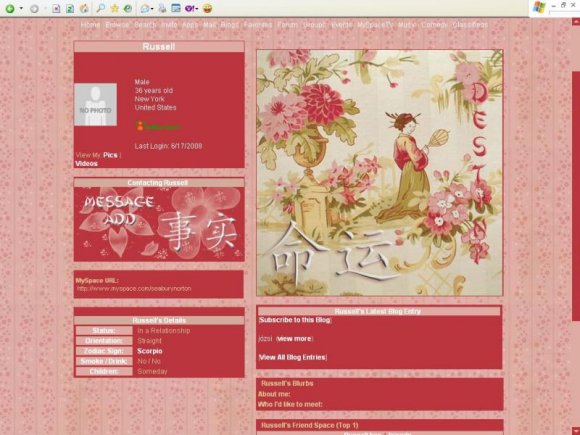The height and width of the screenshot is (435, 580).
Task: Open the Back button history dropdown arrow
Action: (x=21, y=9)
